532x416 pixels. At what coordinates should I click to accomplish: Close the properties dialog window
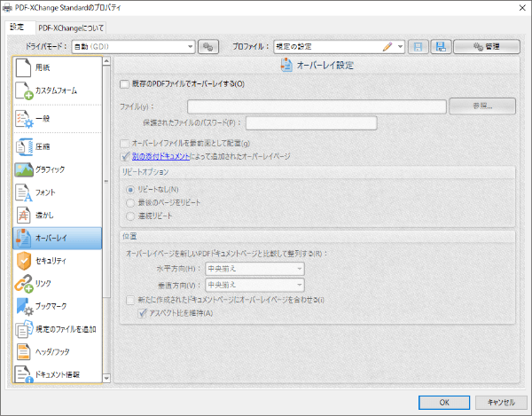point(522,8)
